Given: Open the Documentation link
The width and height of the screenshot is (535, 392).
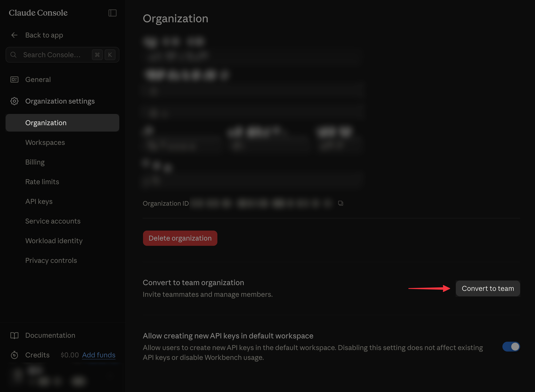Looking at the screenshot, I should point(50,335).
